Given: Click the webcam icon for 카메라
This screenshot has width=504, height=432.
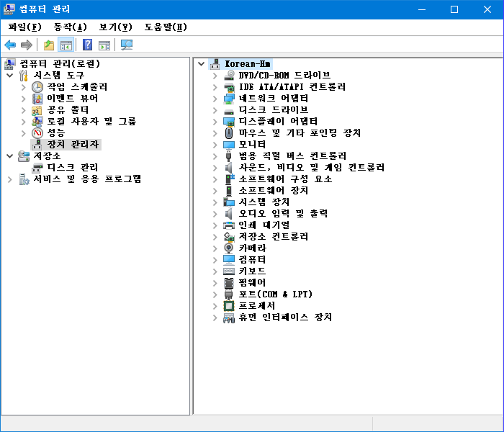Looking at the screenshot, I should tap(228, 248).
